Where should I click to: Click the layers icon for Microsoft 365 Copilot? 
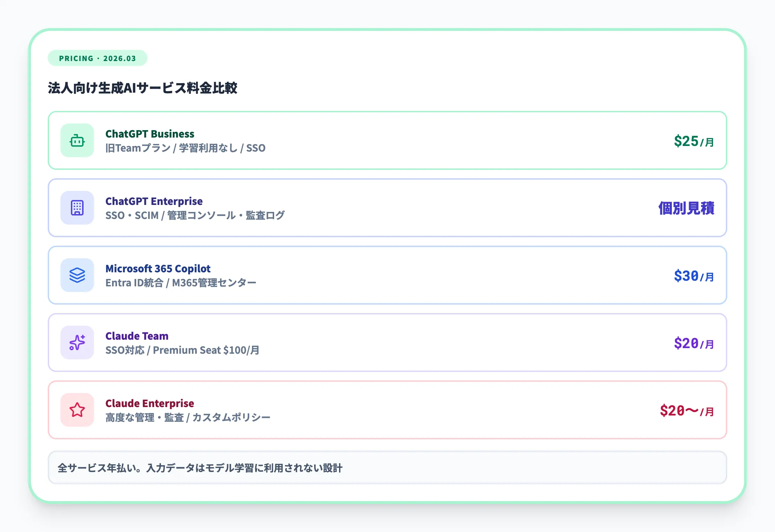coord(77,275)
